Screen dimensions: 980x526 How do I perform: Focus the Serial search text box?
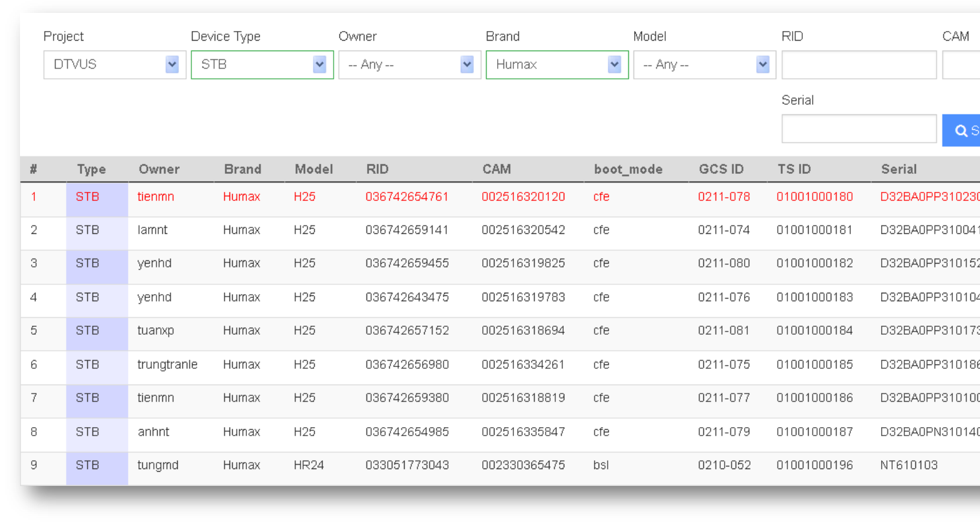click(858, 129)
